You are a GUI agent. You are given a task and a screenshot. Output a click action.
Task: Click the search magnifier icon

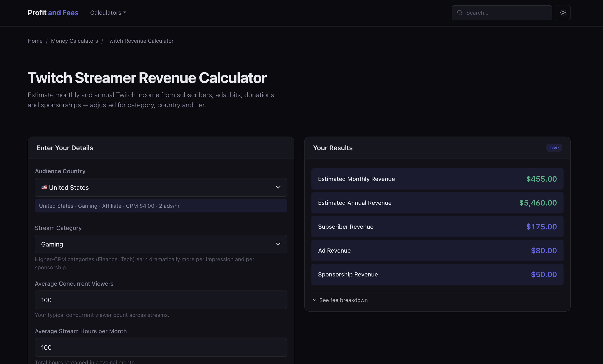click(x=460, y=13)
